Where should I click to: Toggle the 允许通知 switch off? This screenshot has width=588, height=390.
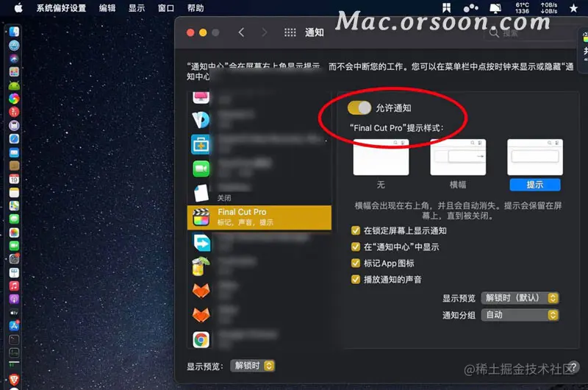click(359, 108)
